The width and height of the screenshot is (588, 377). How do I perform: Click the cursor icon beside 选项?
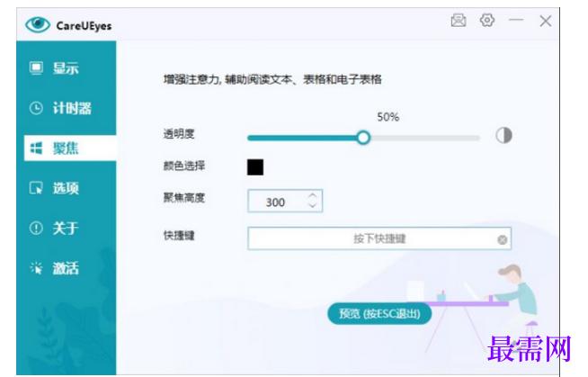click(36, 188)
